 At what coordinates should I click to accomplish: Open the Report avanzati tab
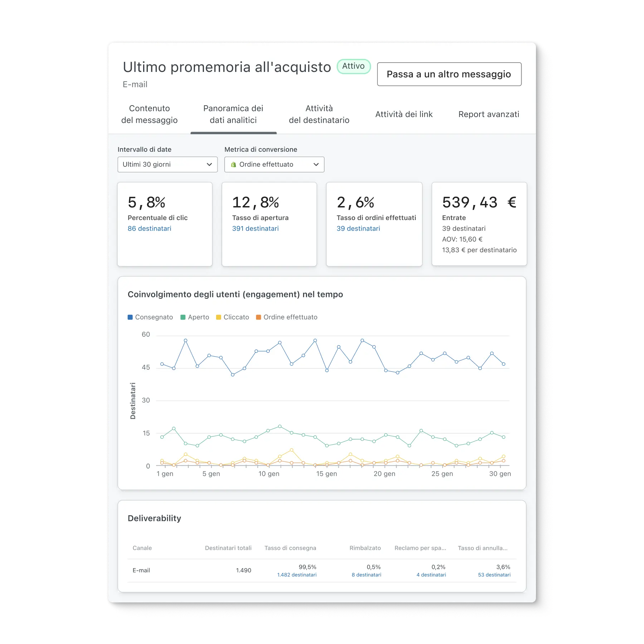coord(489,114)
